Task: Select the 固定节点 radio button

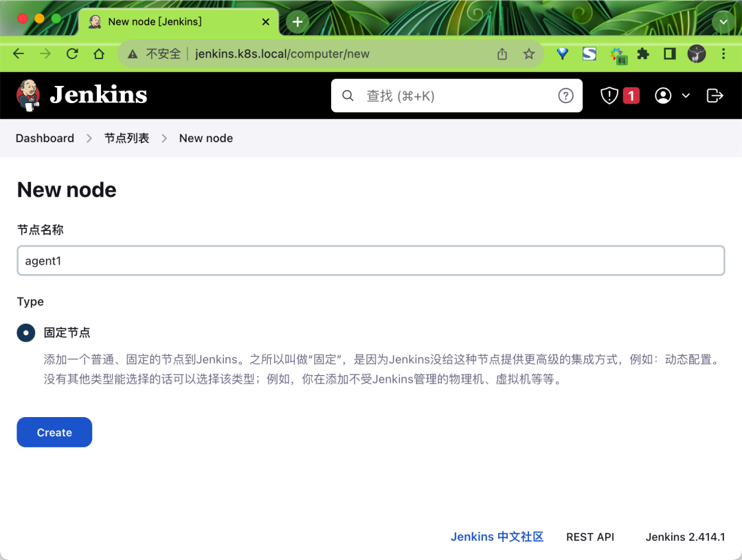Action: click(x=26, y=333)
